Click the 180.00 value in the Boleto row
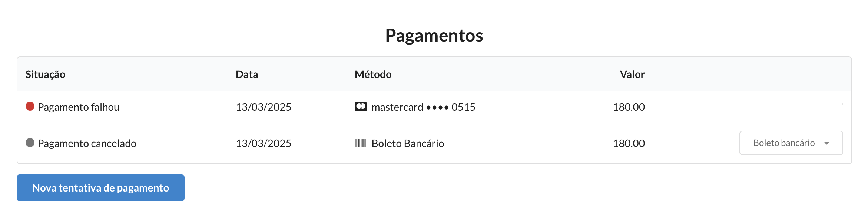Screen dimensions: 868x219 [629, 143]
